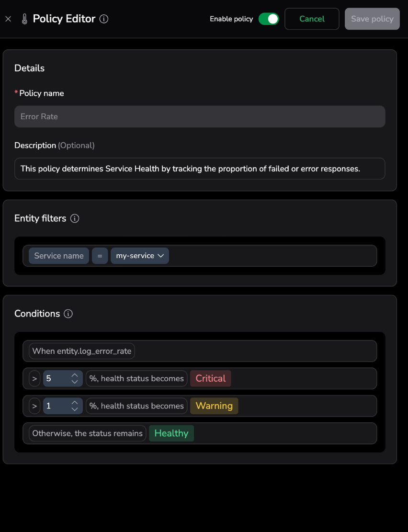This screenshot has height=532, width=408.
Task: Click the Policy name input field
Action: pos(200,116)
